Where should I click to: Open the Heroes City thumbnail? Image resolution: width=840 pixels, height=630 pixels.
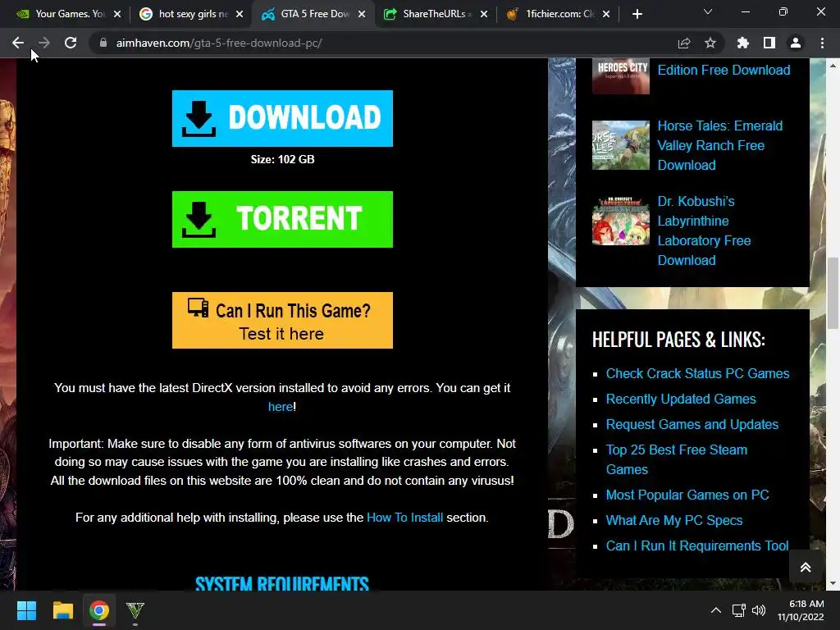620,75
